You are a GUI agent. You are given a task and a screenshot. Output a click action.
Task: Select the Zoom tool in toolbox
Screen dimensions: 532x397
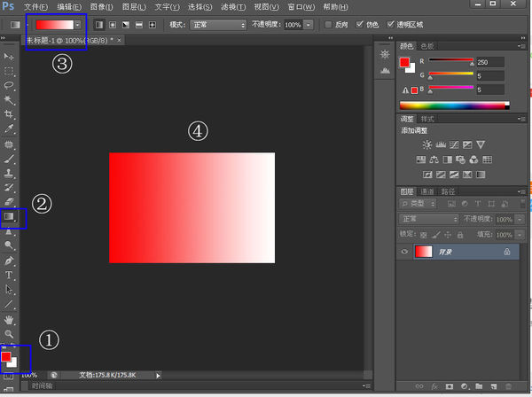coord(9,334)
